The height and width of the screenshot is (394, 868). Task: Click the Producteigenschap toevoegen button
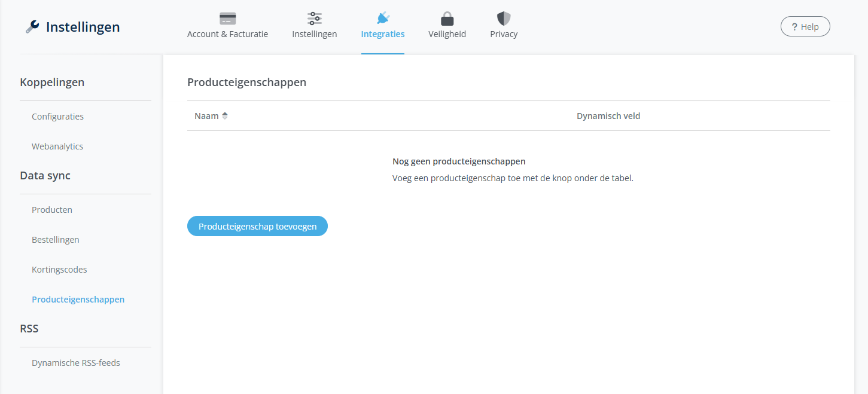point(257,226)
